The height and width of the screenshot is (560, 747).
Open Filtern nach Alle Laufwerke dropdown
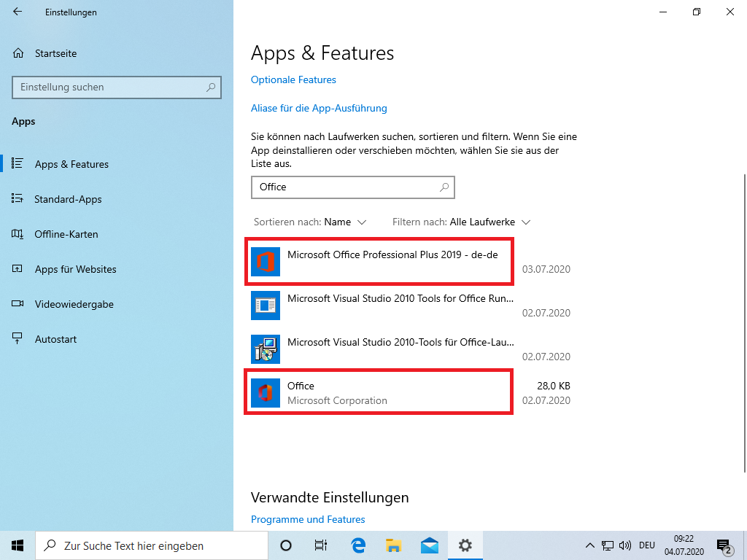[x=462, y=222]
